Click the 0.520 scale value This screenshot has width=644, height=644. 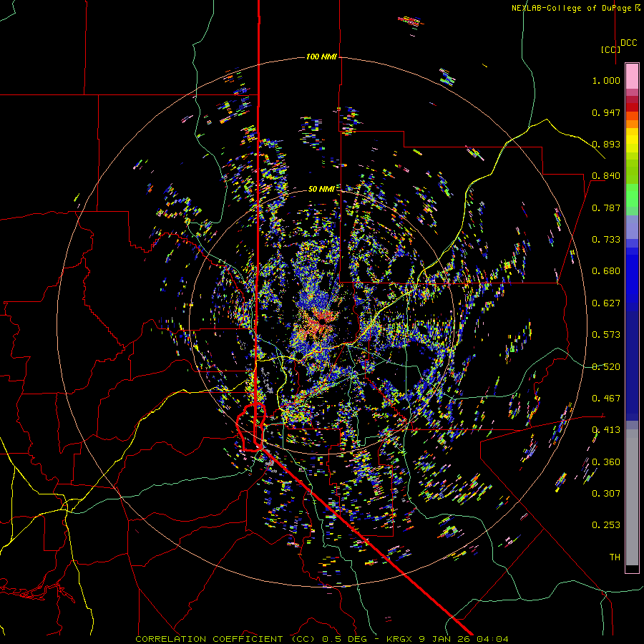tap(606, 367)
